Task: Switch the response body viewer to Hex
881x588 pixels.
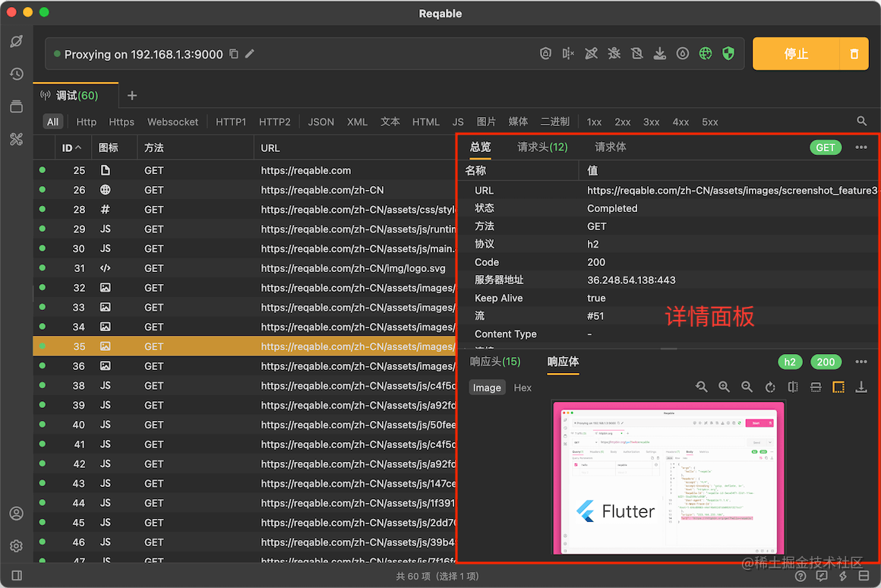Action: [x=523, y=387]
